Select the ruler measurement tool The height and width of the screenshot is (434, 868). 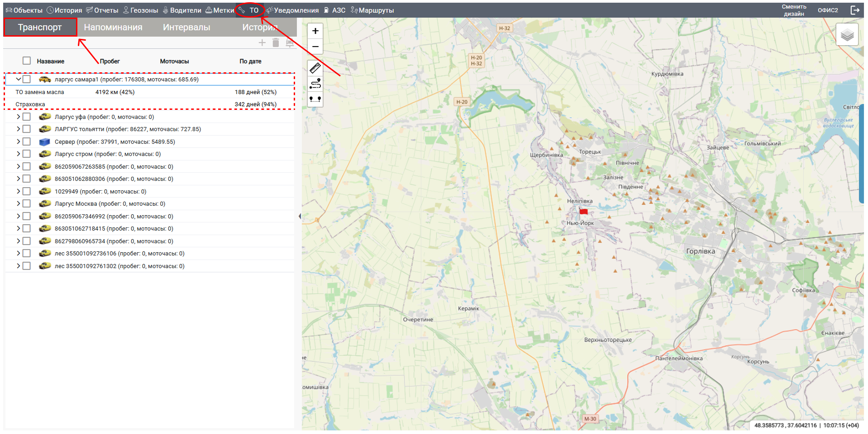coord(315,68)
